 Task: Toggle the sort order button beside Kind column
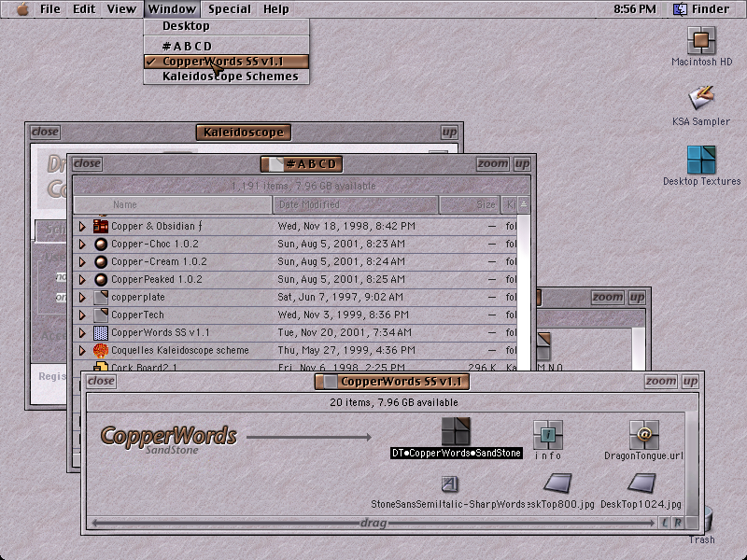(x=524, y=204)
